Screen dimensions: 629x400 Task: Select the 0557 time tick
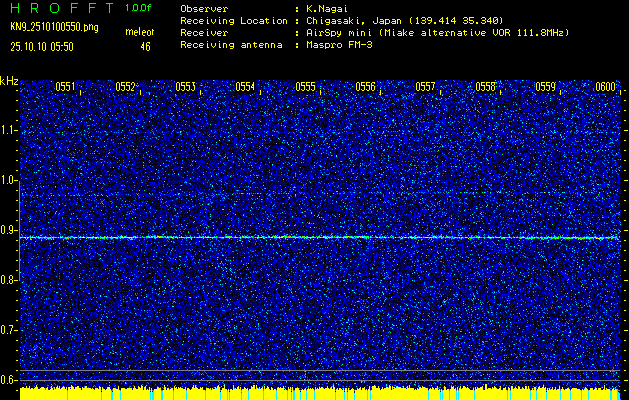point(425,87)
